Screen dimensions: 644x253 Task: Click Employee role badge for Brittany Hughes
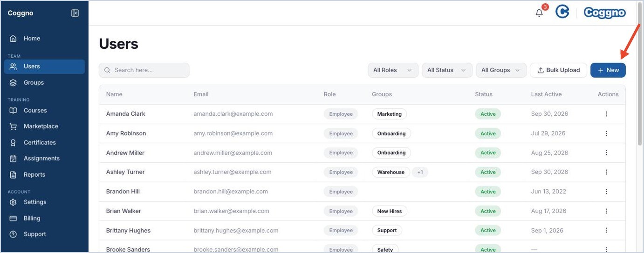point(341,230)
